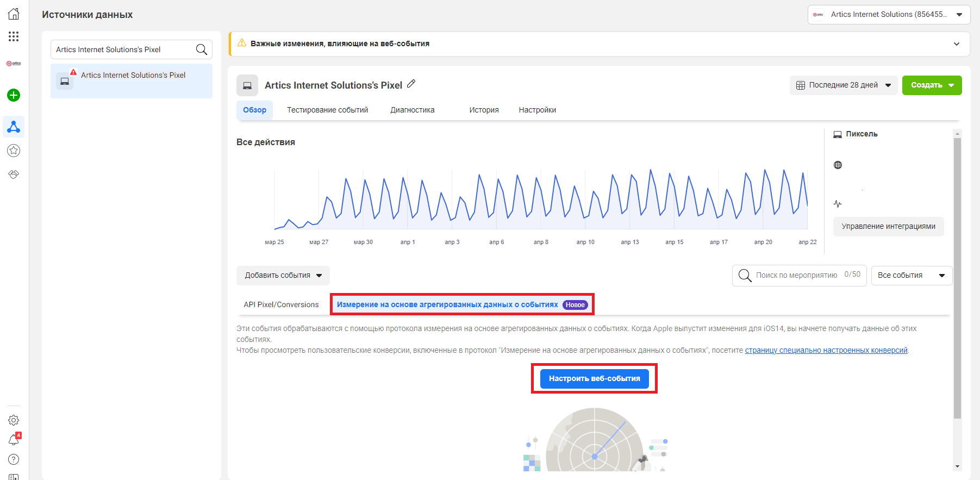Viewport: 980px width, 480px height.
Task: Click the scrollbar up arrow
Action: [x=957, y=133]
